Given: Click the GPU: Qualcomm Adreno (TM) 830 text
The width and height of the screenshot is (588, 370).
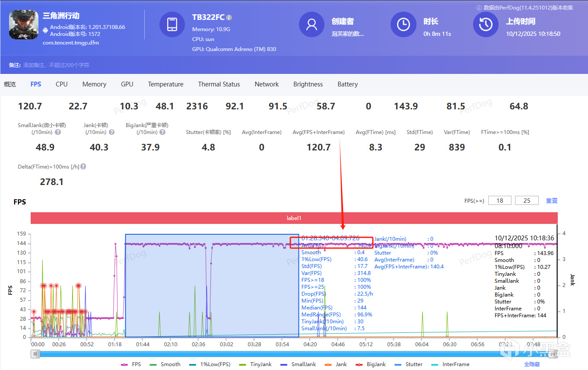Looking at the screenshot, I should 234,49.
